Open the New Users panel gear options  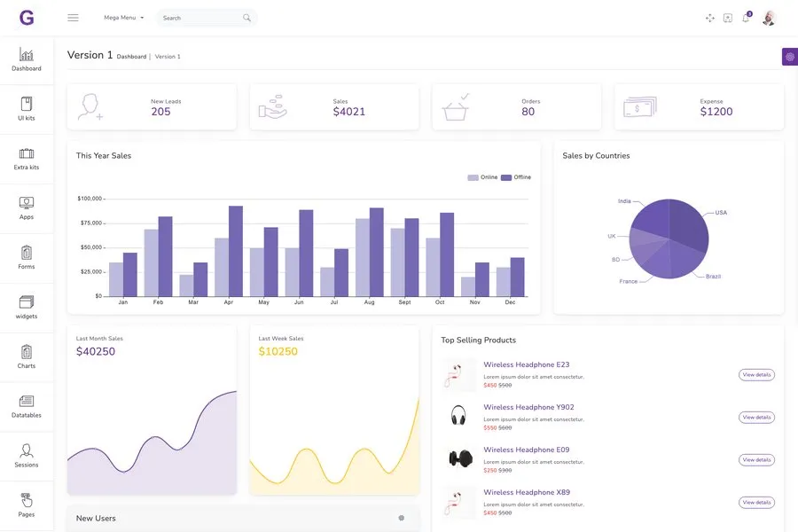click(402, 518)
